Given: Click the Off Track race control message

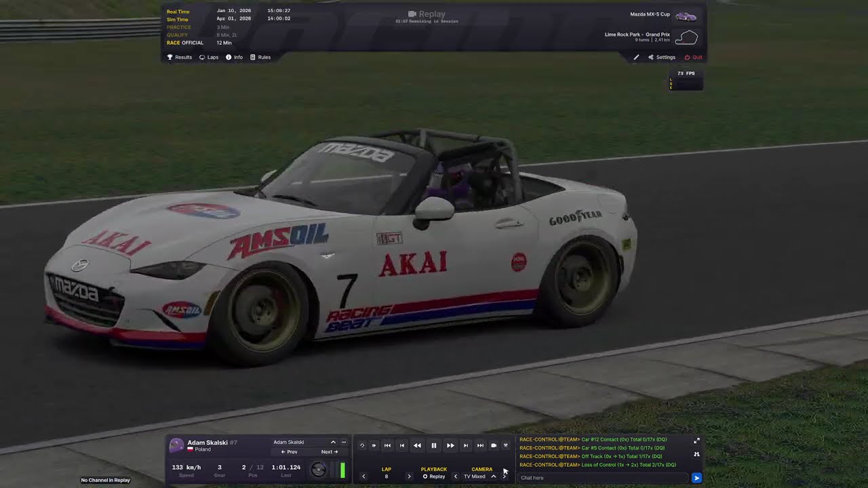Looking at the screenshot, I should 591,456.
